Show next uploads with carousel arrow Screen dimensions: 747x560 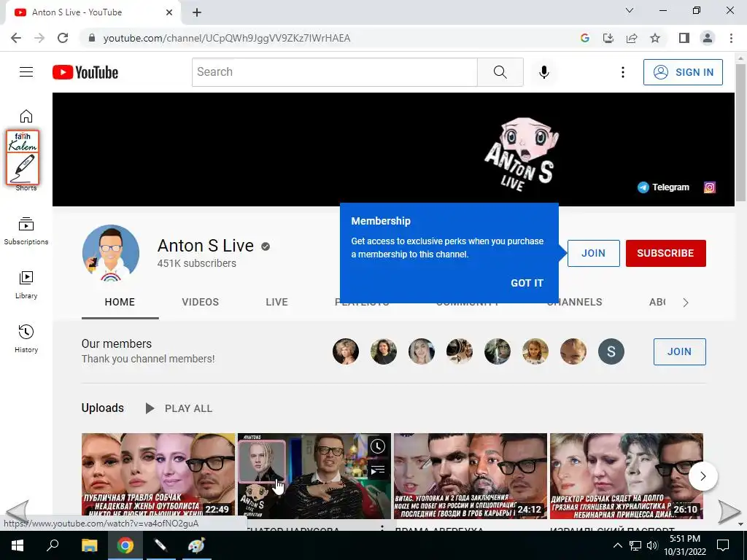click(x=703, y=476)
